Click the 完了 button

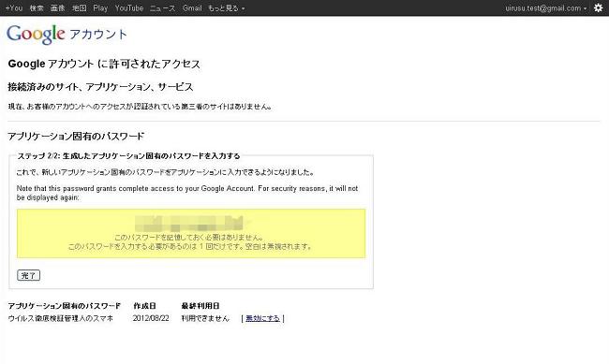(x=28, y=275)
